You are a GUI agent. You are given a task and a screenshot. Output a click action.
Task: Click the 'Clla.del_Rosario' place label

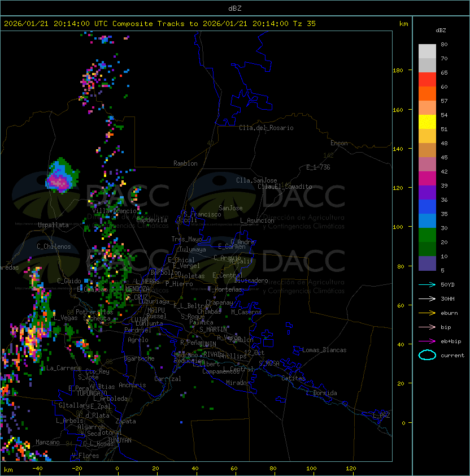click(266, 128)
